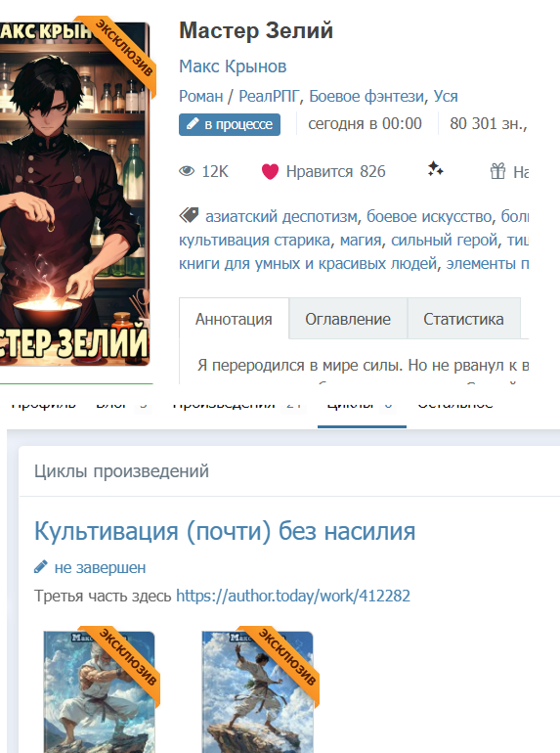Click the views eye icon

[x=187, y=171]
